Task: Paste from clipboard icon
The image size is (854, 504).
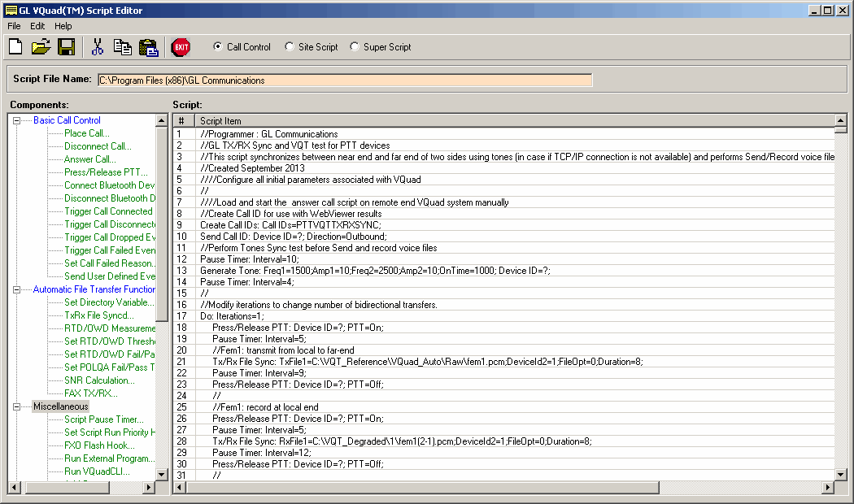Action: (148, 47)
